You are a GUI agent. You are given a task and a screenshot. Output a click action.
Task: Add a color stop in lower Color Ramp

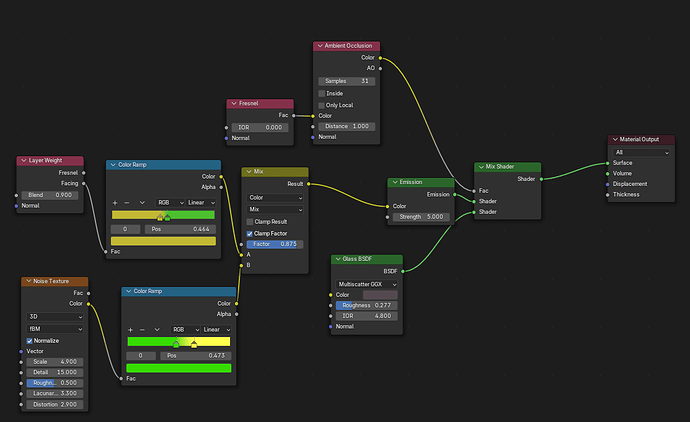pyautogui.click(x=130, y=330)
